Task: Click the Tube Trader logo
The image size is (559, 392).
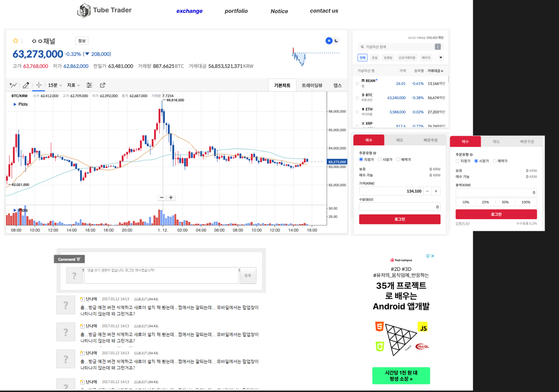Action: tap(84, 11)
